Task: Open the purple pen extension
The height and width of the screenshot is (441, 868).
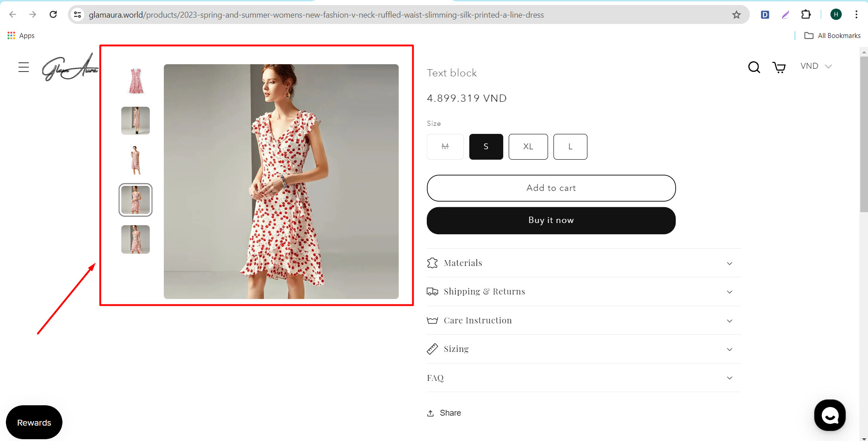Action: 785,14
